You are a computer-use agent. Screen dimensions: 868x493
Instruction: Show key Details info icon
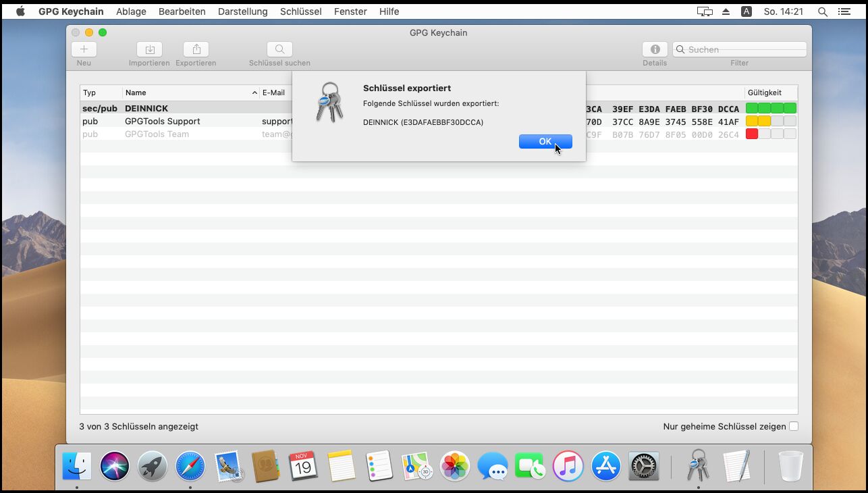654,49
